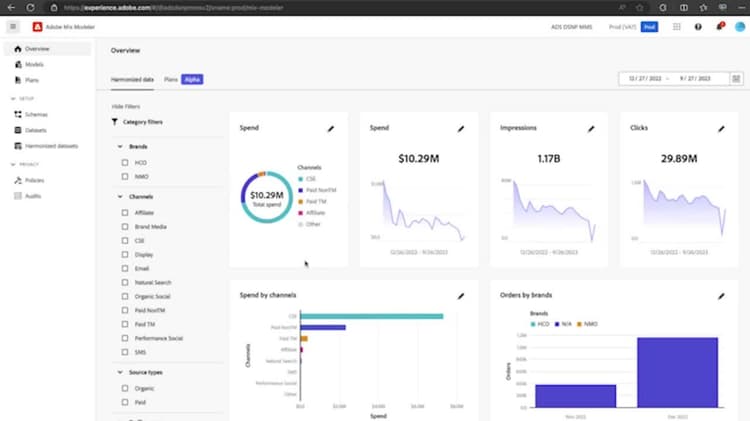The image size is (750, 421).
Task: Edit the Spend by channels widget
Action: (461, 296)
